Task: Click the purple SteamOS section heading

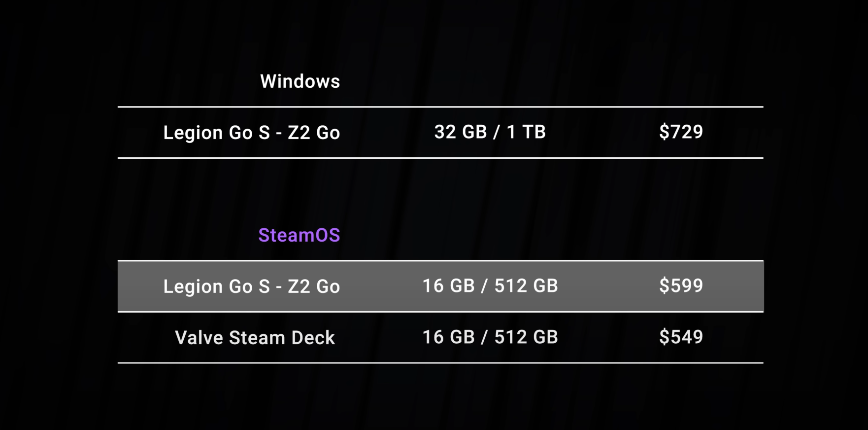Action: [299, 235]
